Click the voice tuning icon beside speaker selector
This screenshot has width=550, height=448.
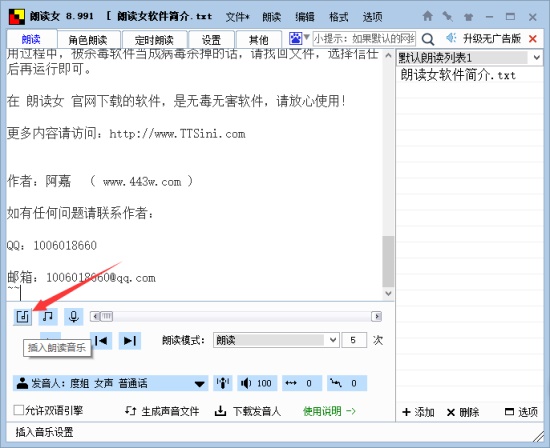(x=222, y=383)
